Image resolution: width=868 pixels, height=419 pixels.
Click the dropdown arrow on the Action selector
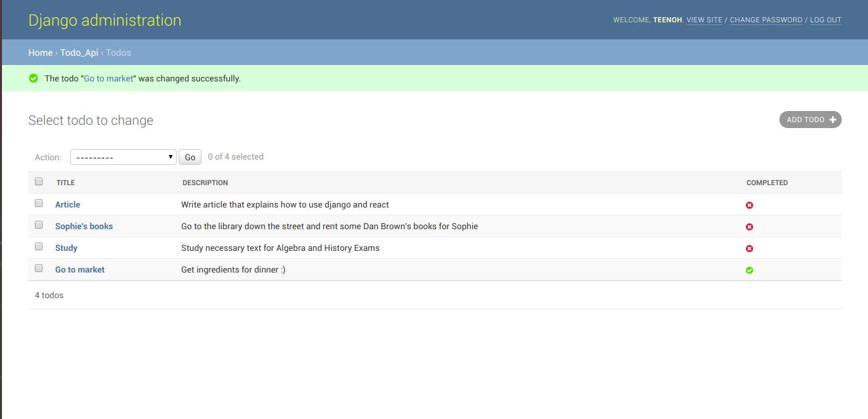point(169,157)
